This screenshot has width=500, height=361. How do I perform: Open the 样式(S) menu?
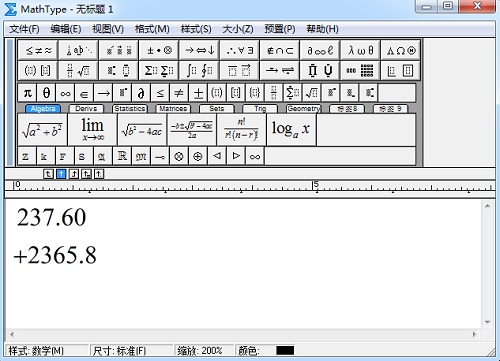[x=196, y=29]
